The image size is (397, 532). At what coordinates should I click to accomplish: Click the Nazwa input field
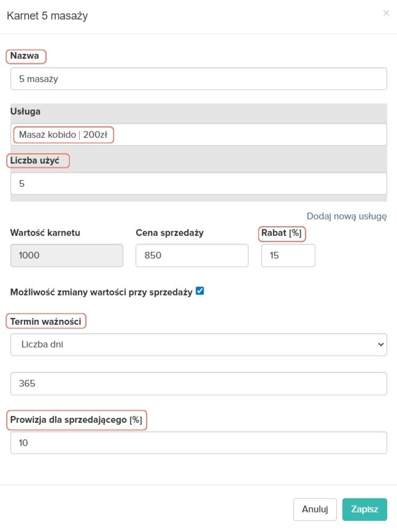pyautogui.click(x=198, y=78)
